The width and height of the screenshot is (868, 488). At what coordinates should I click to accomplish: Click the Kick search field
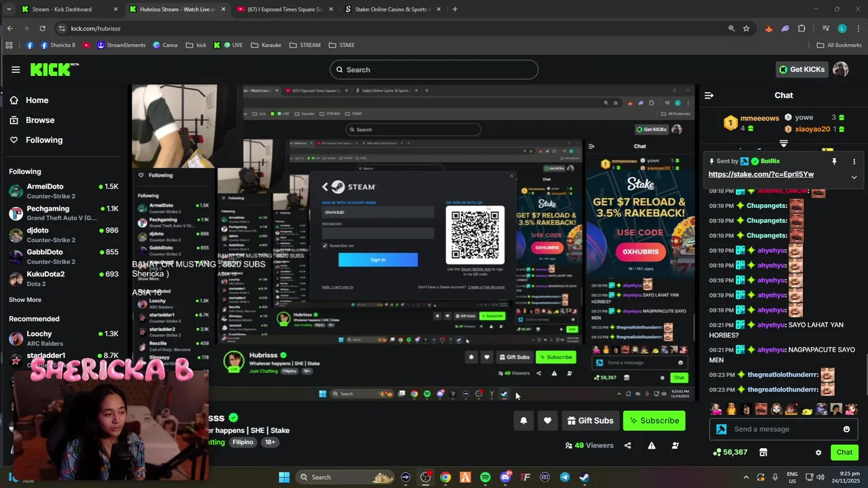[434, 70]
